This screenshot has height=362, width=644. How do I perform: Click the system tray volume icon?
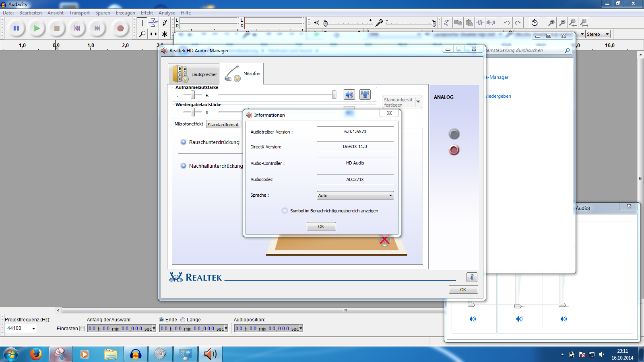coord(602,354)
